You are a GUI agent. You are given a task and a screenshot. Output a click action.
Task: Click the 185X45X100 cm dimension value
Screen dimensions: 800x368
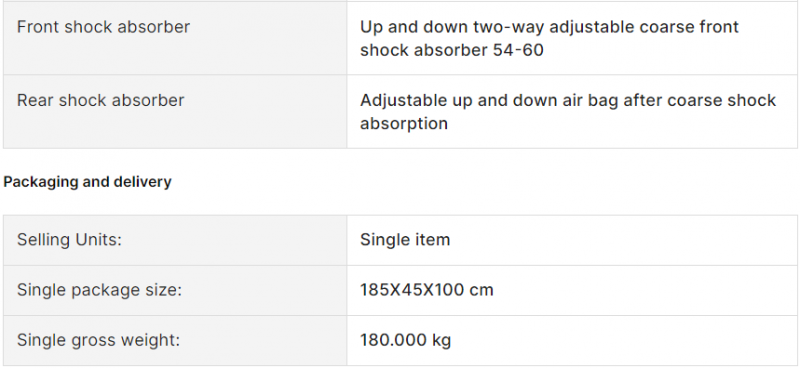coord(427,290)
